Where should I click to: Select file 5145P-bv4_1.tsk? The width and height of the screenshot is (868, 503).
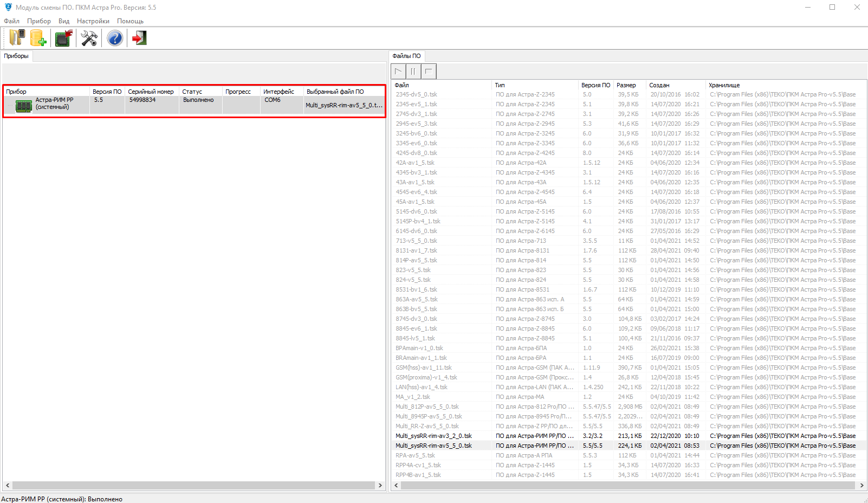tap(418, 221)
